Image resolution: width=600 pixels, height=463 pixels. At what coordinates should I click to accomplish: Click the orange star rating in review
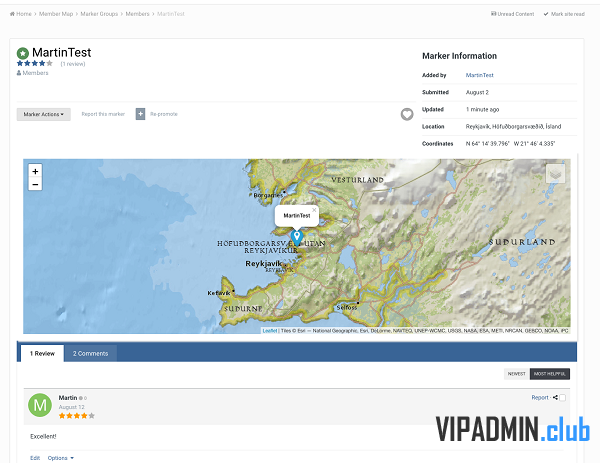pyautogui.click(x=77, y=416)
